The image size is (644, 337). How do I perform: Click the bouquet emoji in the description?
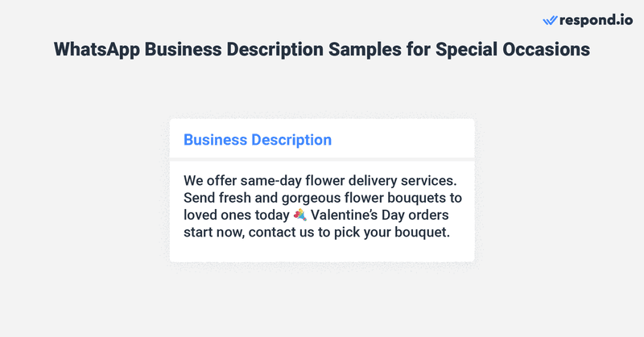(299, 215)
